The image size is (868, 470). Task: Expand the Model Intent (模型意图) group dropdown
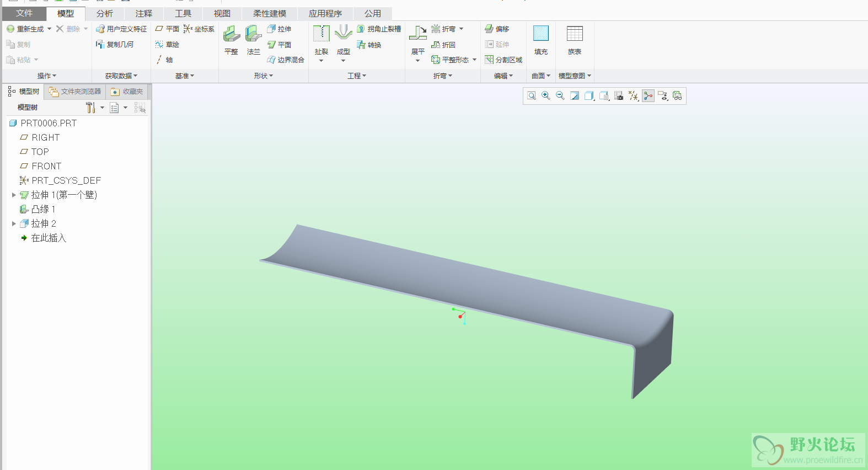(575, 76)
